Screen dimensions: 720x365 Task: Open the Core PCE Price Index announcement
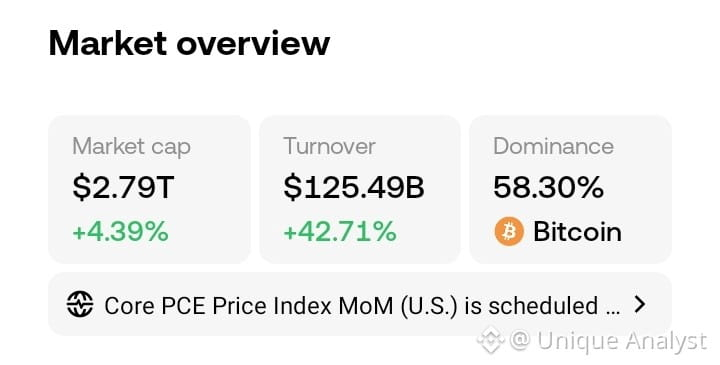[x=360, y=304]
